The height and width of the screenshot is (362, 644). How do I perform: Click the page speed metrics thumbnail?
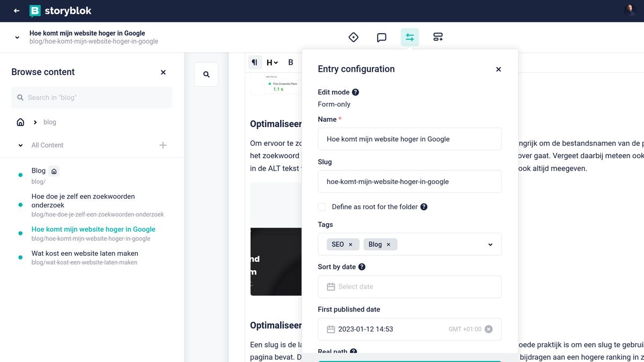pyautogui.click(x=276, y=85)
